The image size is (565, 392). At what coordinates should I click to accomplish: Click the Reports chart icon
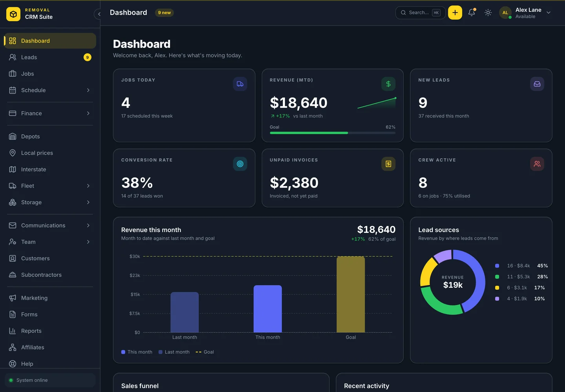click(13, 331)
